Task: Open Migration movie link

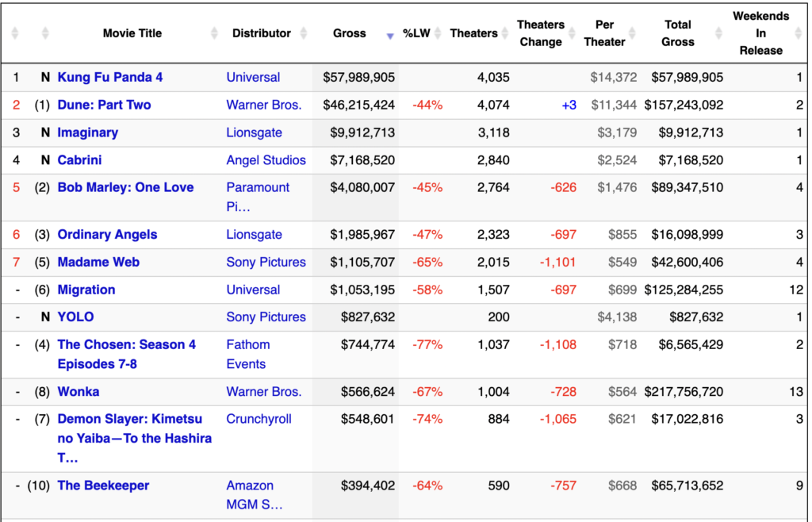Action: (86, 290)
